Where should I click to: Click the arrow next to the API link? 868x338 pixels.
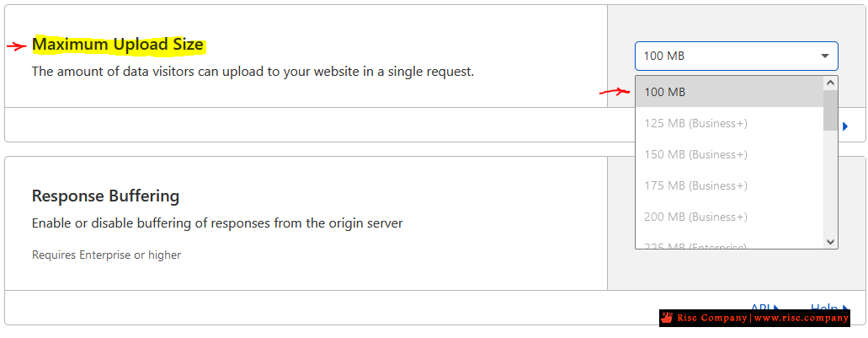click(x=777, y=307)
